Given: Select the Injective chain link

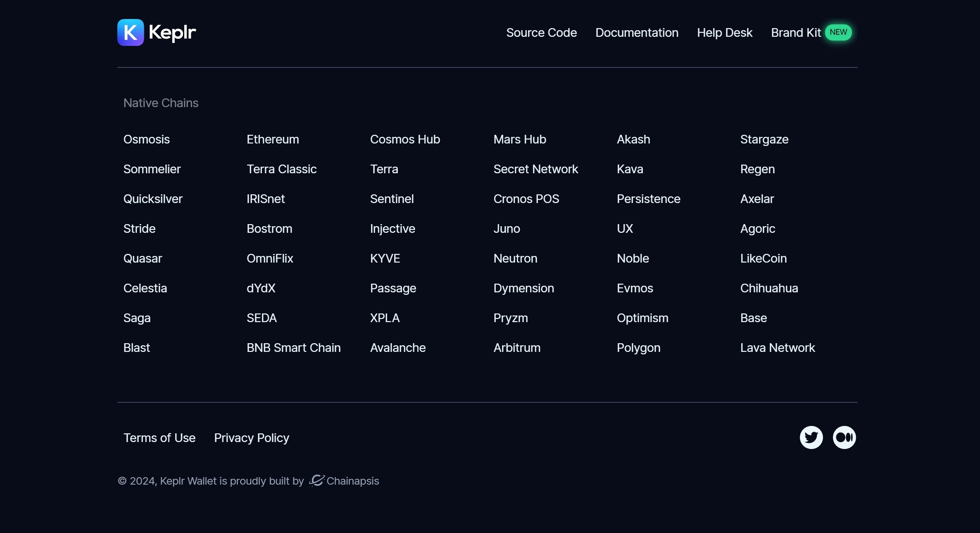Looking at the screenshot, I should click(392, 229).
